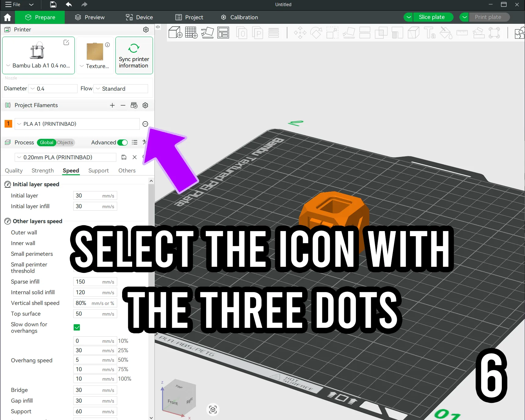Save the process preset with the disk icon
The image size is (525, 420).
click(124, 157)
